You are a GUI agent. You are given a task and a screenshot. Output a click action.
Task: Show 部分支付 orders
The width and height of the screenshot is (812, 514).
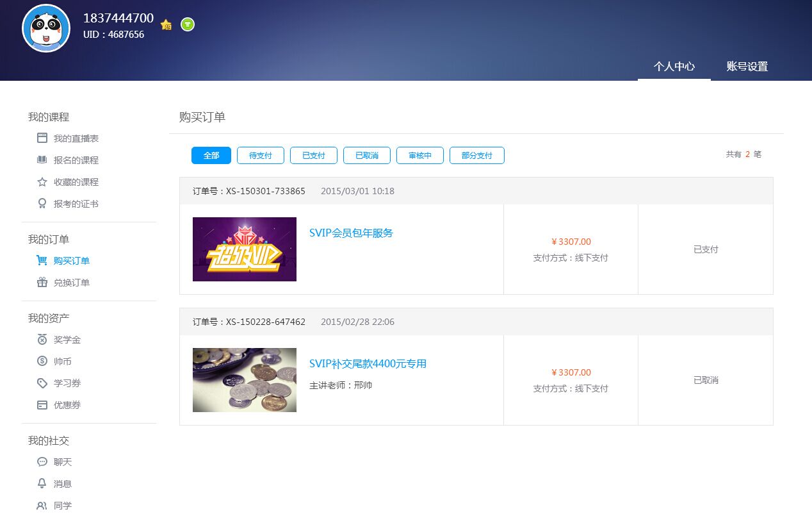[x=477, y=156]
